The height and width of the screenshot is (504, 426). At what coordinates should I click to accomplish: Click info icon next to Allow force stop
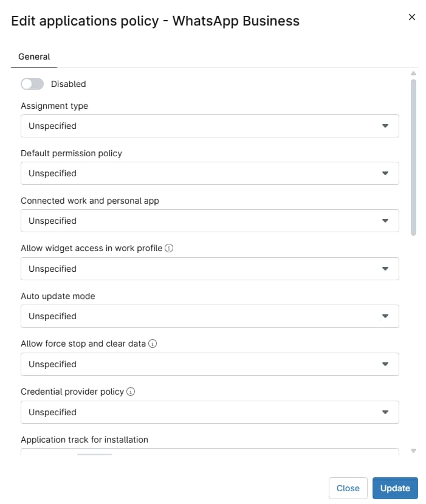pos(153,343)
